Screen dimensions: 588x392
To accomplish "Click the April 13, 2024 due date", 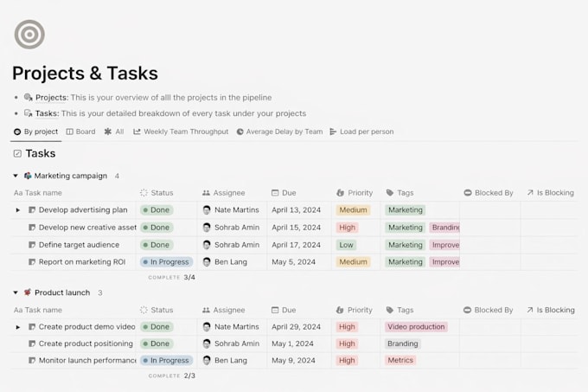I will point(297,210).
